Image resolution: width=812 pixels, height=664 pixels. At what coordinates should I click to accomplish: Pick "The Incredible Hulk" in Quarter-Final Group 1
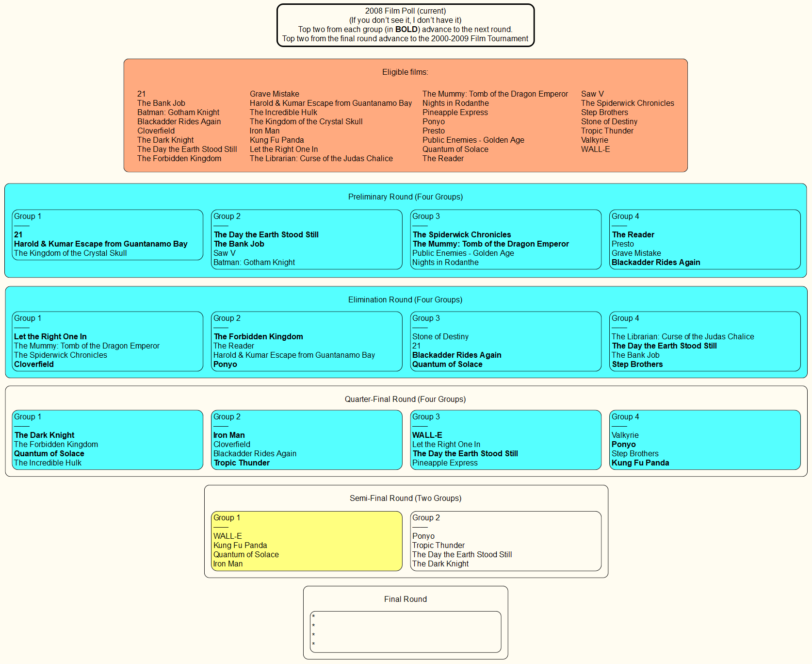pos(48,463)
